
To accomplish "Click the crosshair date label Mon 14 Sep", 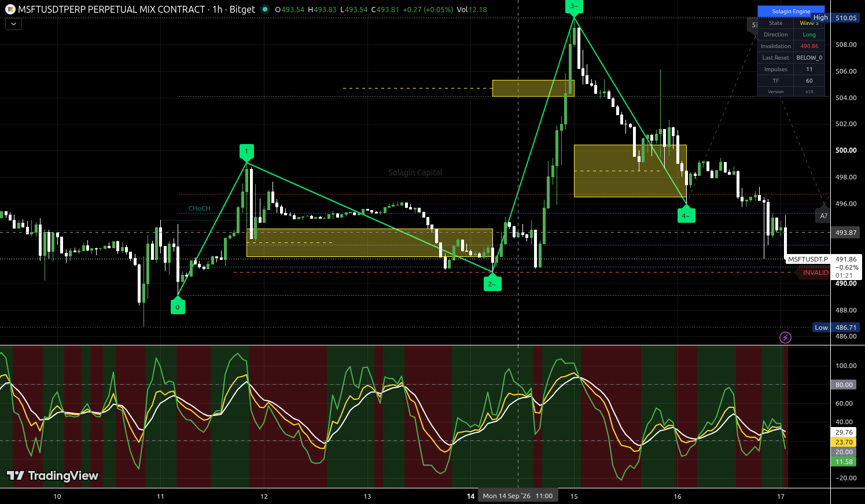I will click(x=518, y=496).
